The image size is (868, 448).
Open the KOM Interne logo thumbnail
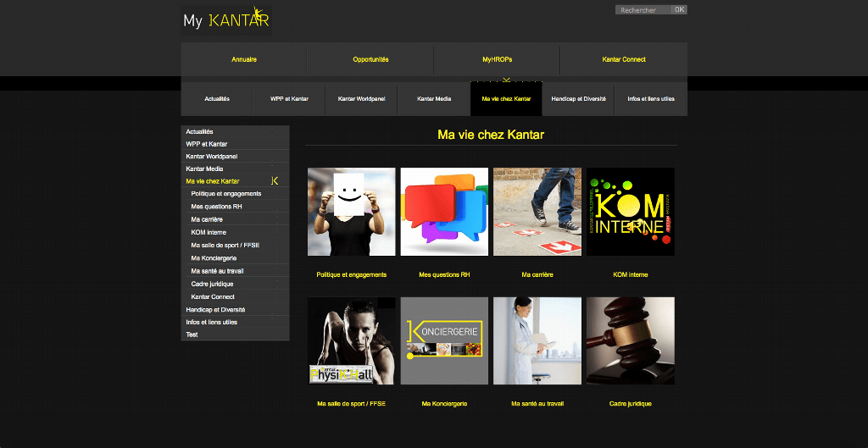coord(631,212)
